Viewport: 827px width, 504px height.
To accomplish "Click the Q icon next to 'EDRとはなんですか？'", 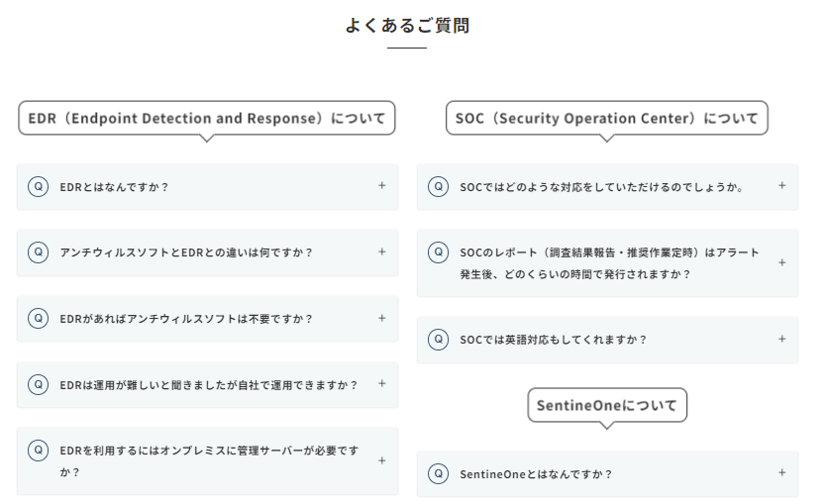I will pos(38,186).
